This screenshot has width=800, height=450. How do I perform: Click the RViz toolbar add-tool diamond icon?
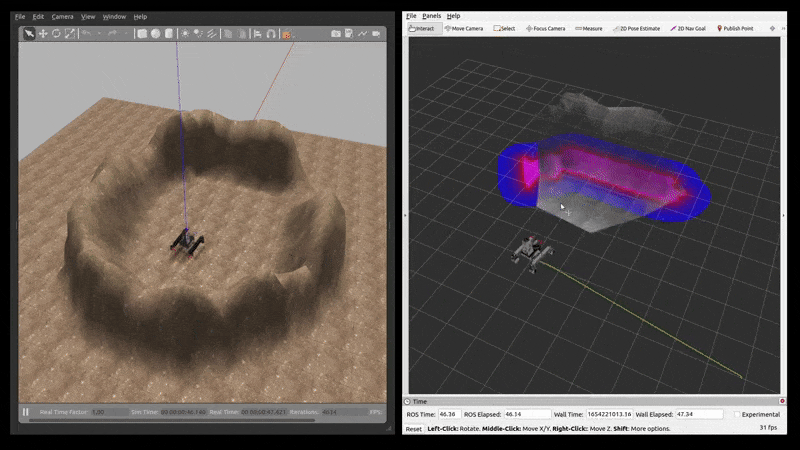click(x=772, y=29)
